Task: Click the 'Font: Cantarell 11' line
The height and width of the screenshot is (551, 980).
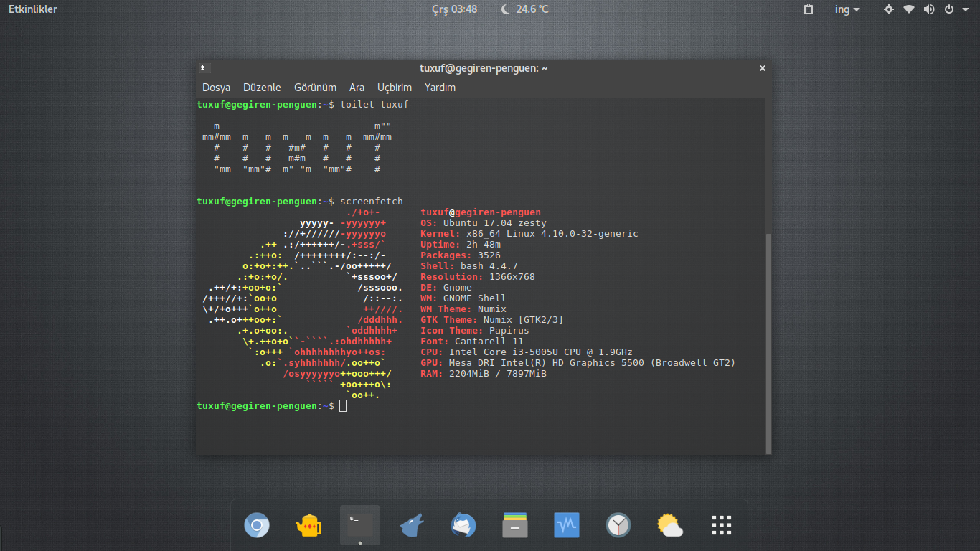Action: [472, 342]
